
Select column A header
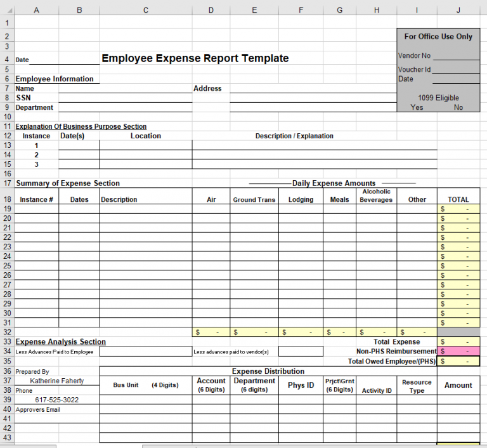36,10
